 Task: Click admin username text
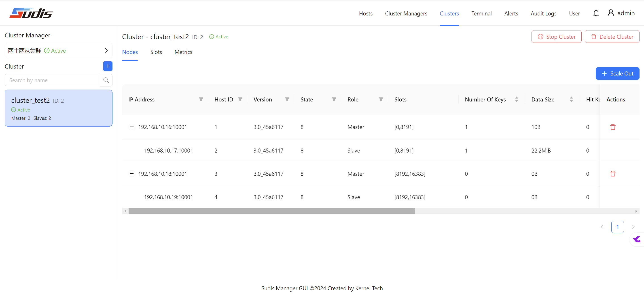coord(626,13)
